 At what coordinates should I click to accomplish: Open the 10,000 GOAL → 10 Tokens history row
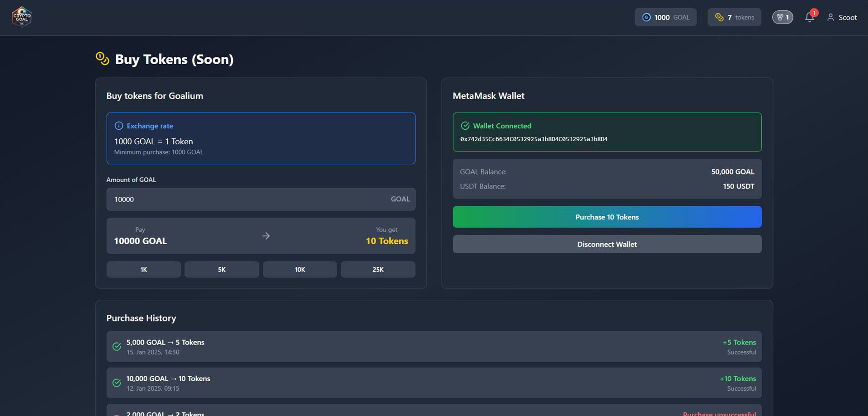434,383
